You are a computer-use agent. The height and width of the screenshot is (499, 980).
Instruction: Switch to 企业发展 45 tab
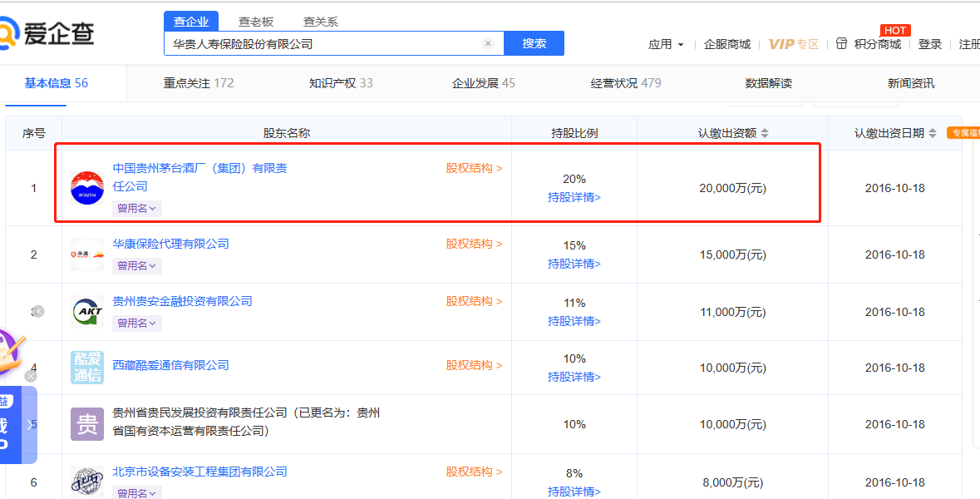pyautogui.click(x=483, y=82)
